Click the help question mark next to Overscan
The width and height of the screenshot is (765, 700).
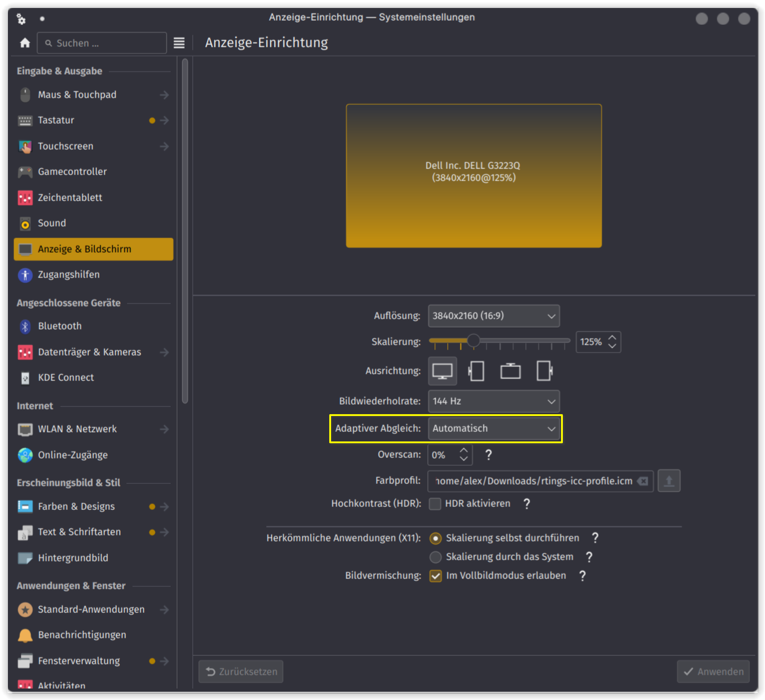click(x=488, y=454)
